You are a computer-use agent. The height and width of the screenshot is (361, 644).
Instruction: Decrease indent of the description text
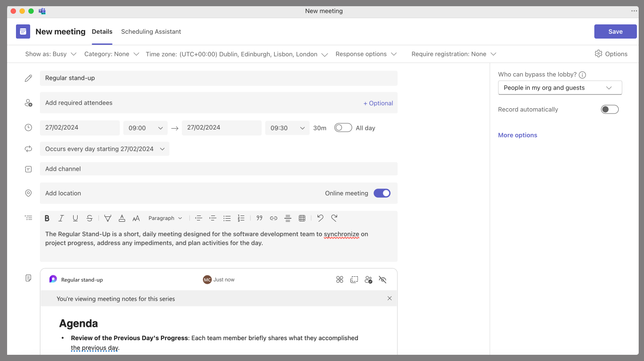click(x=199, y=218)
